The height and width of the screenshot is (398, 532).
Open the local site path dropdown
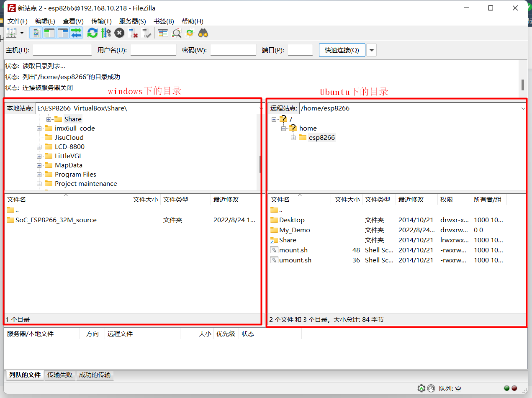point(262,108)
